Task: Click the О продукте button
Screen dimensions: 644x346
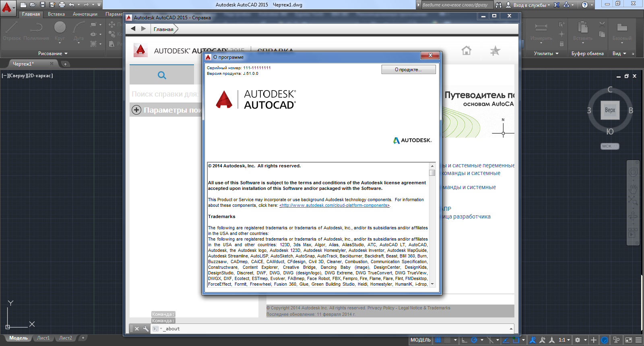Action: (x=409, y=70)
